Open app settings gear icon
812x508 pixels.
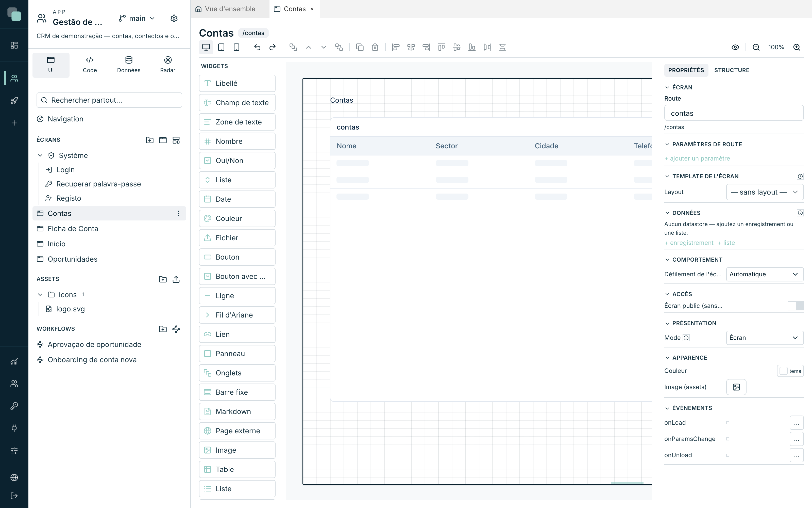click(x=174, y=18)
